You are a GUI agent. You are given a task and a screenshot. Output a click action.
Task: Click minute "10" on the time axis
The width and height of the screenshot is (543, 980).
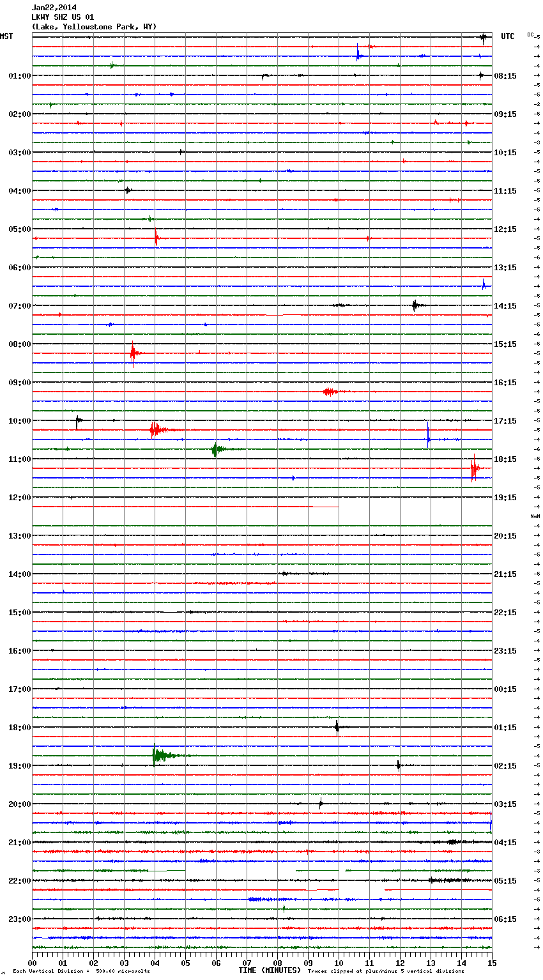tap(339, 963)
